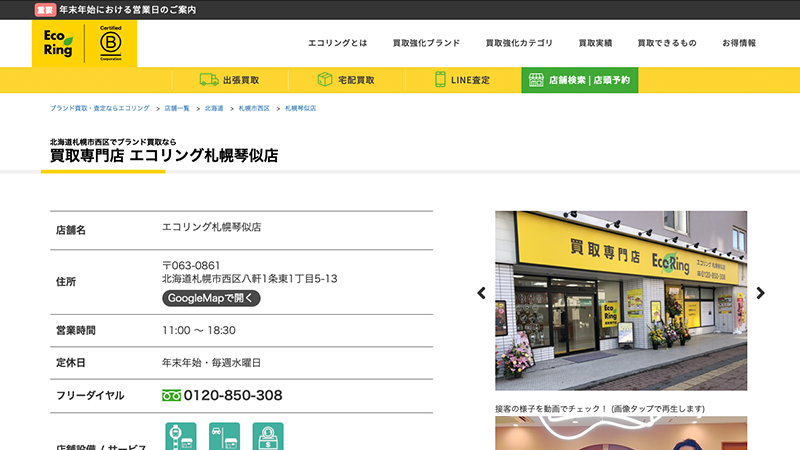This screenshot has width=800, height=450.
Task: Click the Certified B Corporation badge
Action: pyautogui.click(x=110, y=43)
